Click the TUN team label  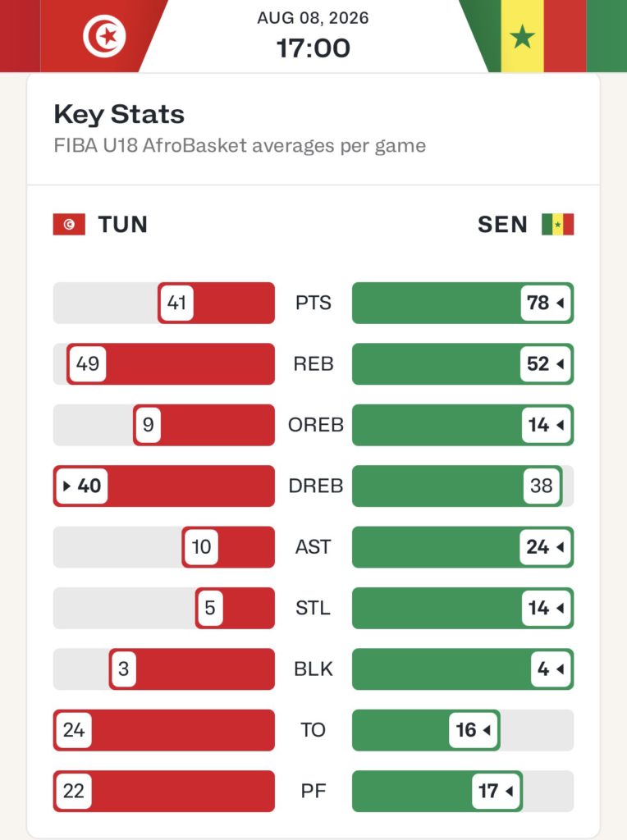[x=123, y=225]
